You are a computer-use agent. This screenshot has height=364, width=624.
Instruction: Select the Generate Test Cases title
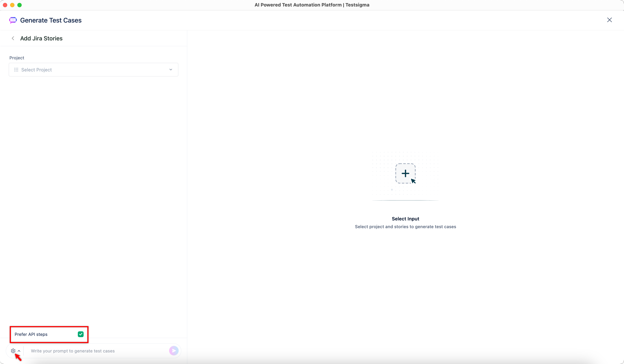[x=51, y=20]
